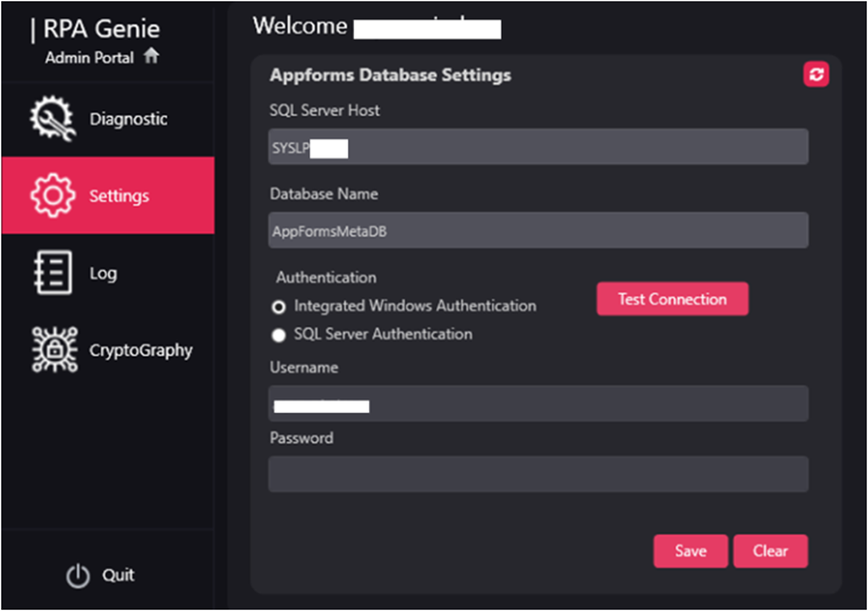
Task: Focus the SQL Server Host field
Action: [x=538, y=147]
